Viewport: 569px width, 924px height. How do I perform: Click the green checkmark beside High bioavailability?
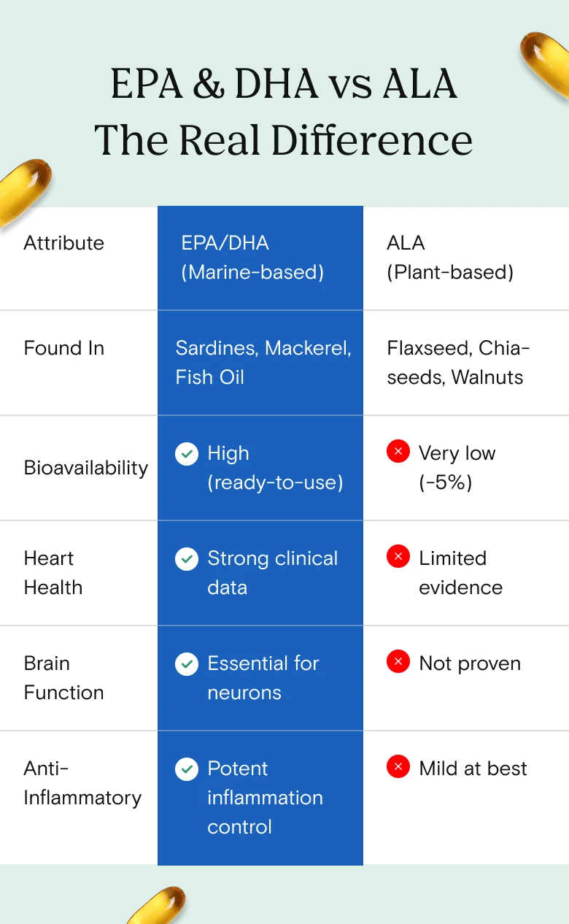[x=187, y=453]
